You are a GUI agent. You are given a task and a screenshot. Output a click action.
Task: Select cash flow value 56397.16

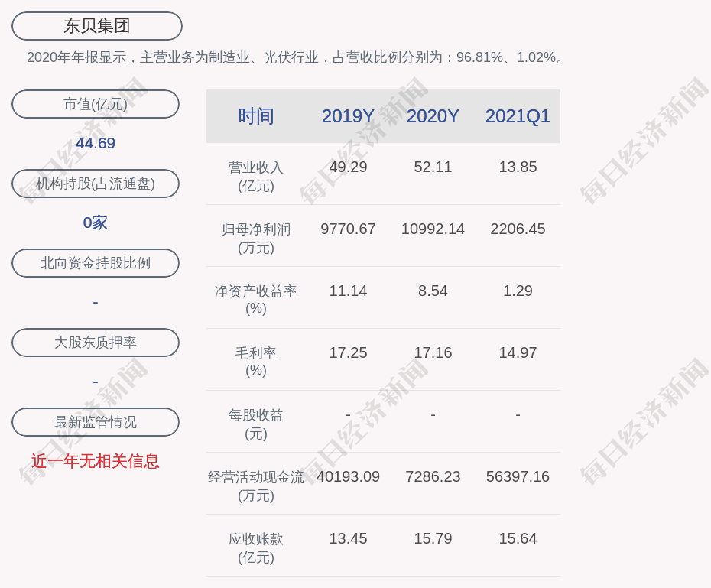click(x=518, y=476)
